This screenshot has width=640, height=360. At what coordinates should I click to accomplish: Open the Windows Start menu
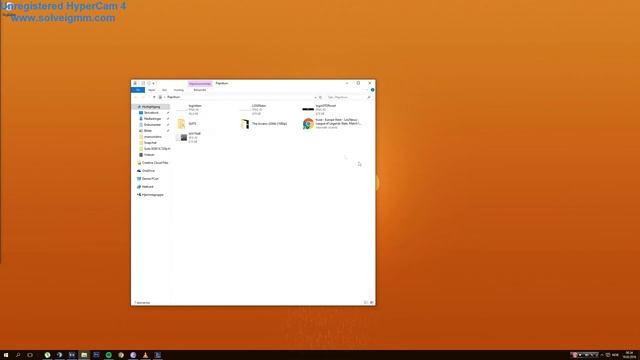[x=6, y=355]
